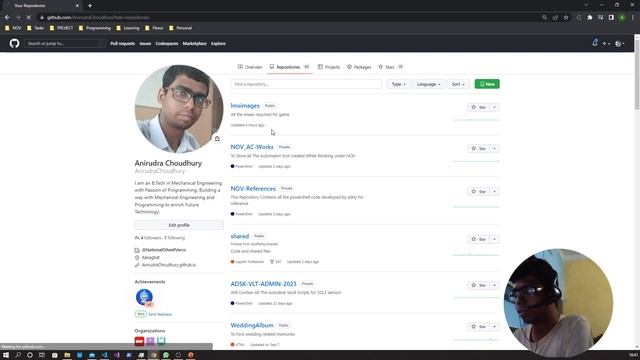Expand the Sort dropdown
Screen dimensions: 640x360
(x=458, y=84)
